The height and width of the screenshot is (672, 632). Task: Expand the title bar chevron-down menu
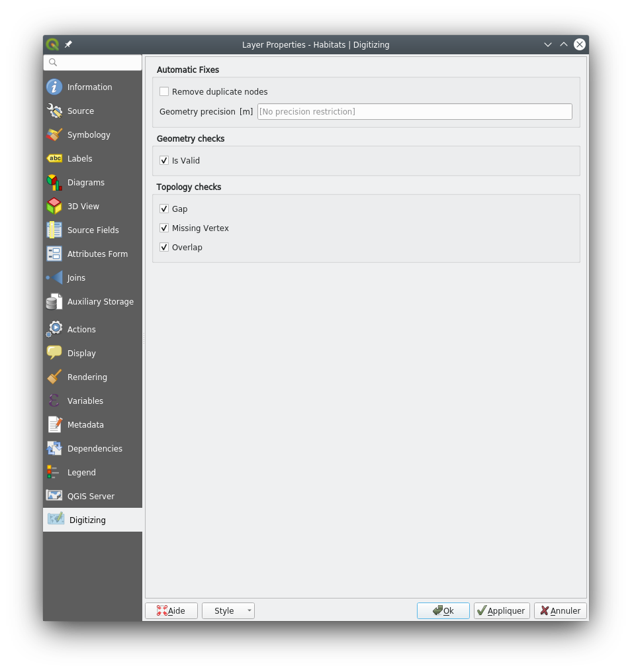(x=547, y=44)
